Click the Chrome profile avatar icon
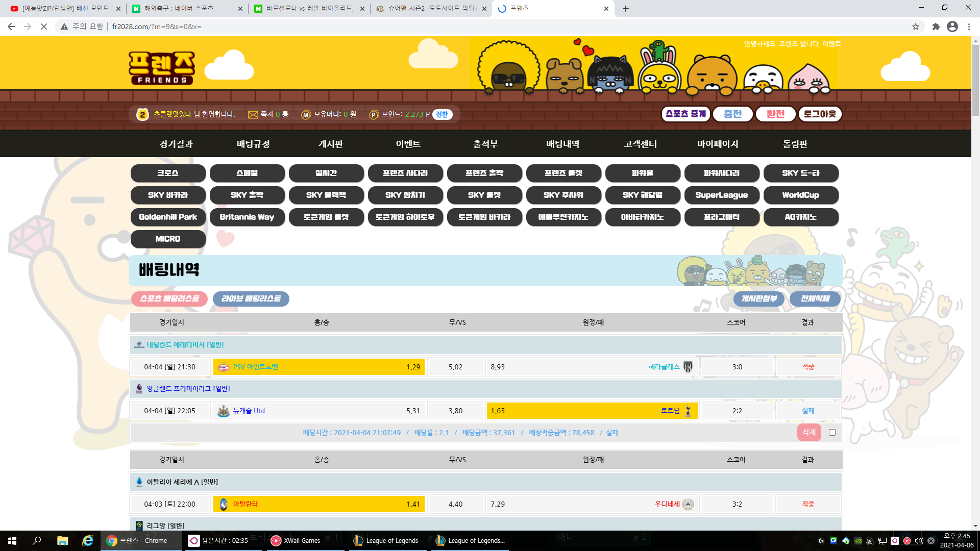This screenshot has height=551, width=980. [952, 27]
